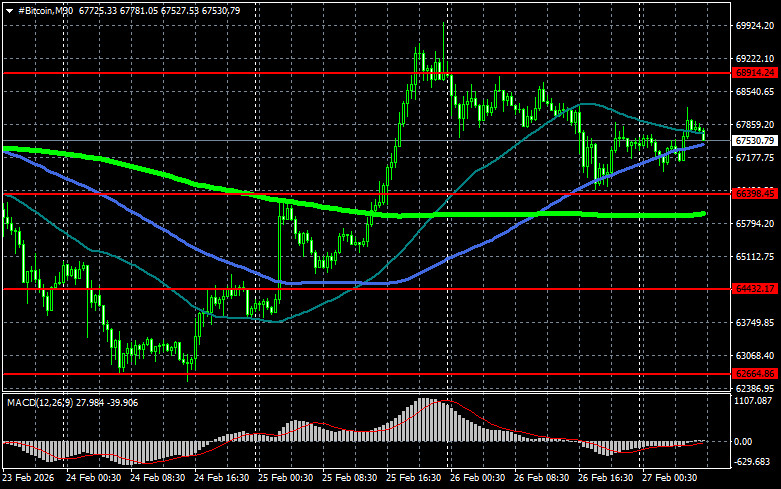Click the OHLC values text 67725.33 67781.05
781x489 pixels.
coord(118,10)
